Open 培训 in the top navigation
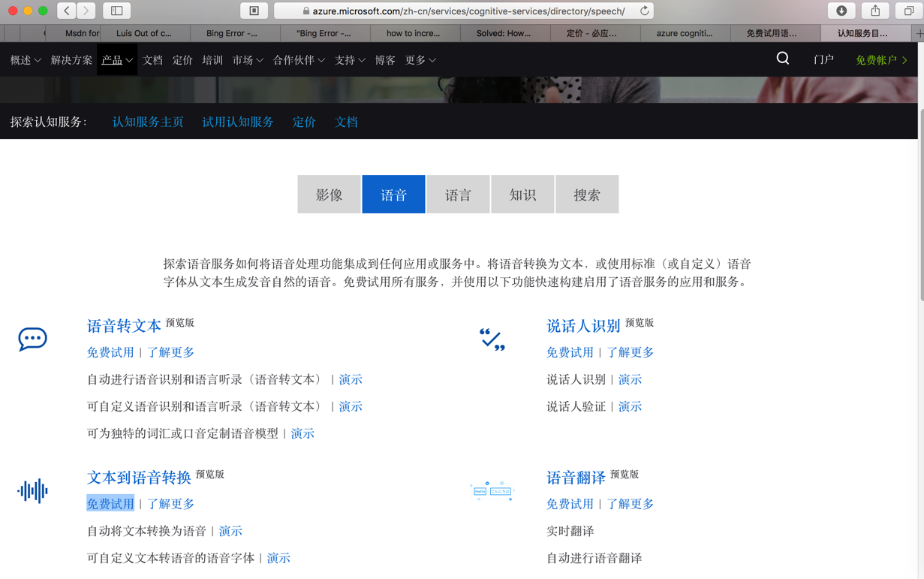 point(212,60)
